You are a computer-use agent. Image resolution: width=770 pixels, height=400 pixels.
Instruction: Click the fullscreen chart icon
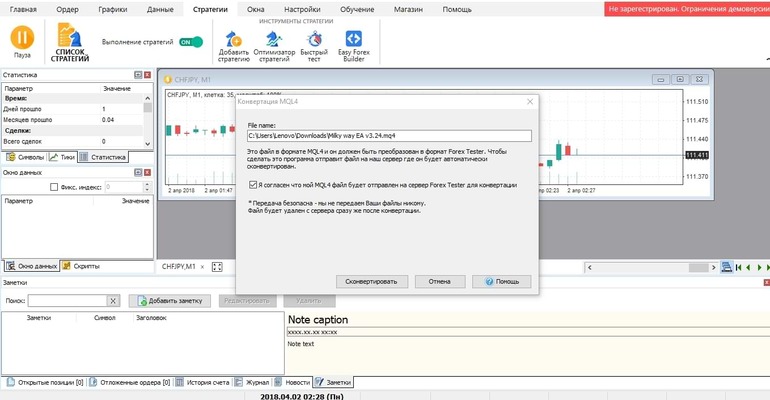pos(217,267)
